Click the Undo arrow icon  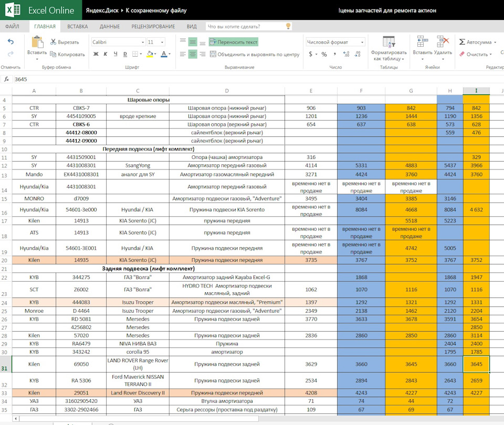point(10,42)
